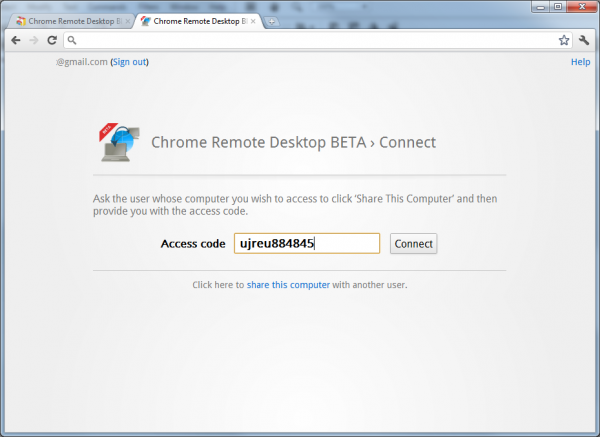Maximize the Chrome window

click(558, 7)
